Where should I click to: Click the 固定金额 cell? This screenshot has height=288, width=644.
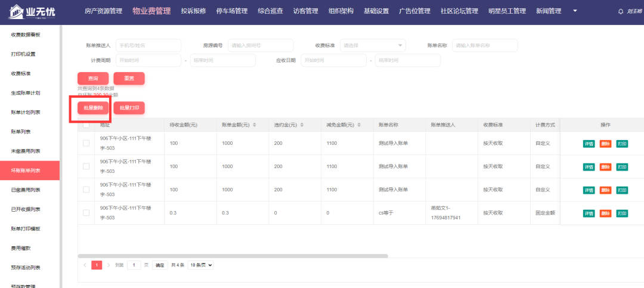click(546, 213)
